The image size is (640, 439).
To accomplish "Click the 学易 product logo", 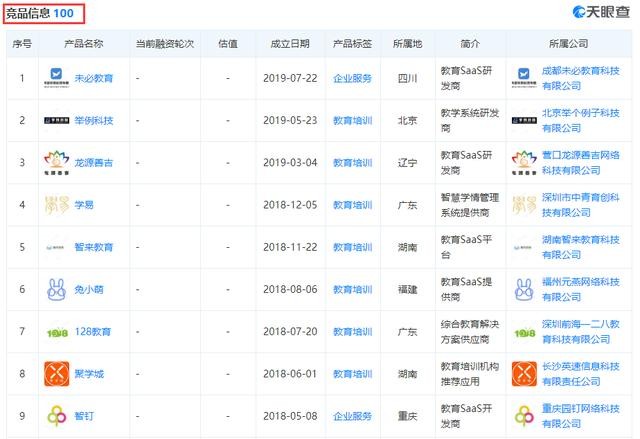I will [x=56, y=205].
